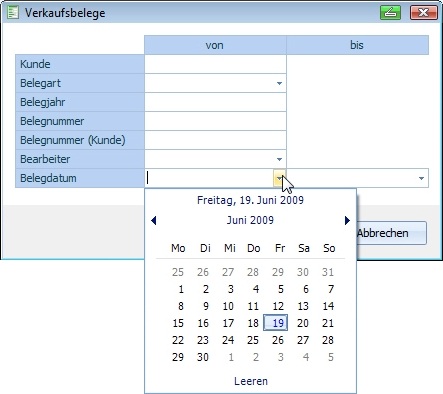Select June 30 in the calendar
This screenshot has width=443, height=394.
(x=203, y=357)
